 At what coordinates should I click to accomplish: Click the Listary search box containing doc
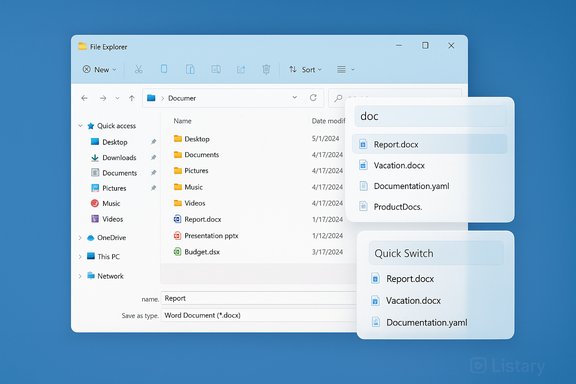(x=430, y=116)
